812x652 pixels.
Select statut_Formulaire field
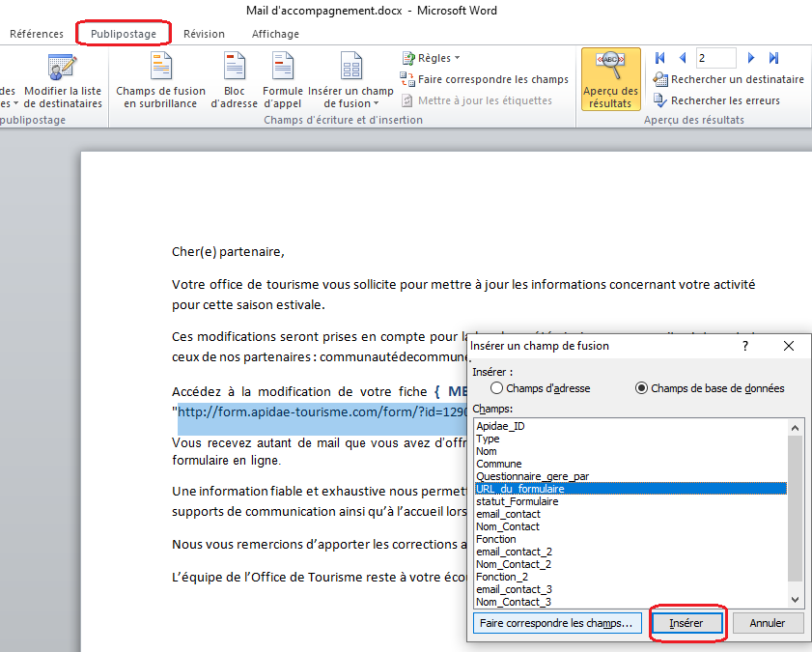(x=630, y=501)
